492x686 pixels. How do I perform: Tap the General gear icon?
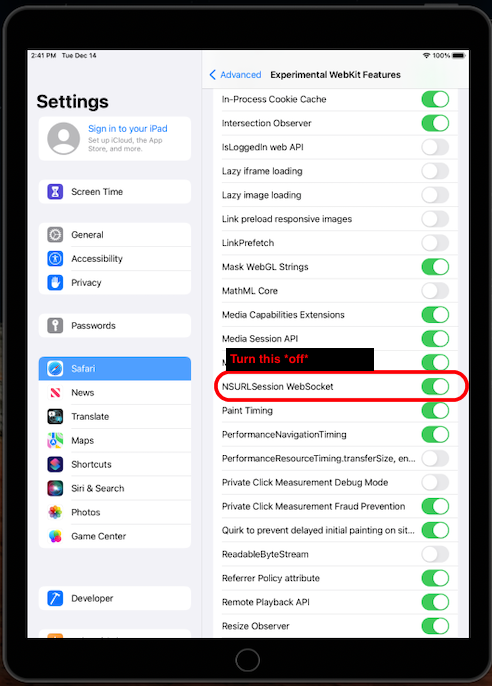click(x=55, y=234)
